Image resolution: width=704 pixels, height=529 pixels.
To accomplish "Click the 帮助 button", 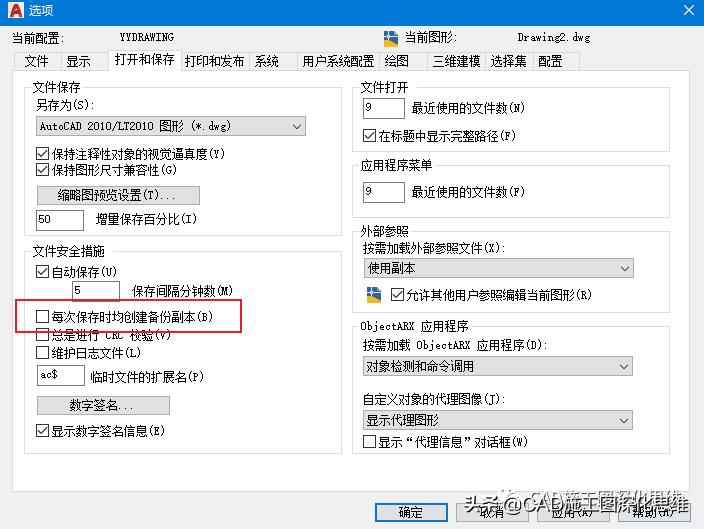I will [654, 512].
